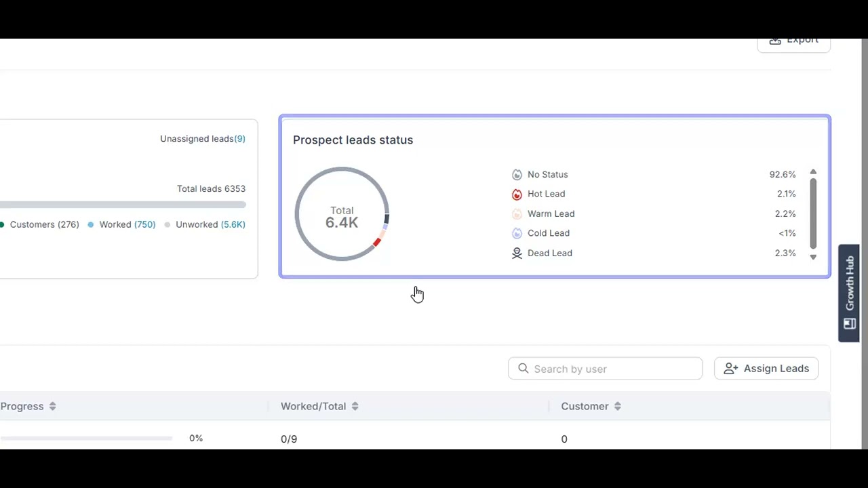Click the No Status flame icon

click(517, 175)
